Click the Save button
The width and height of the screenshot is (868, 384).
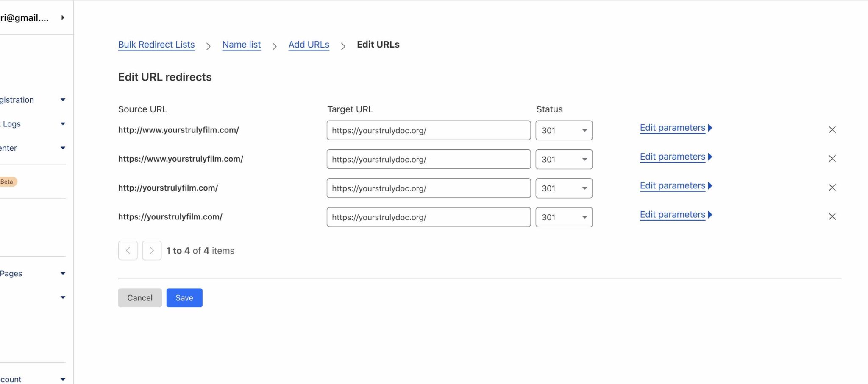[184, 297]
